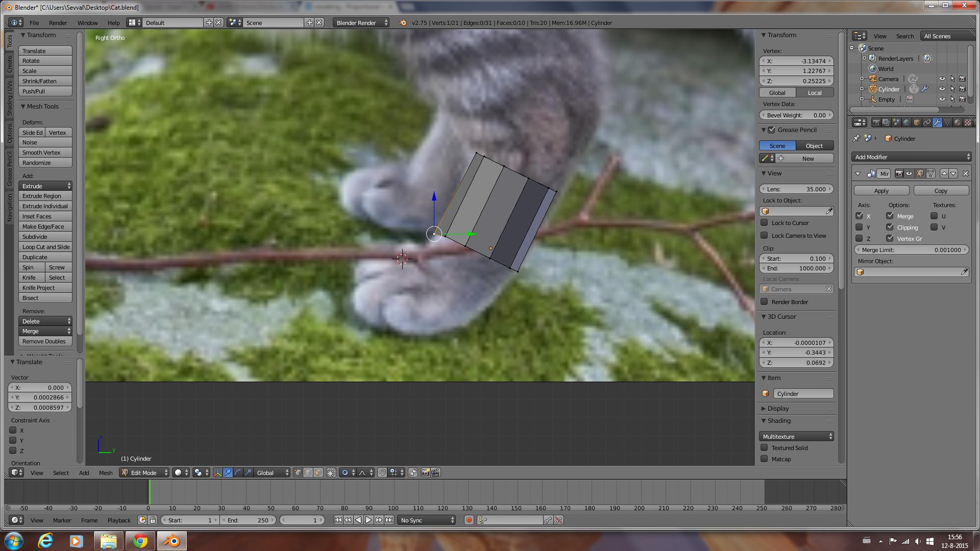Open the Edit Mode dropdown
This screenshot has width=980, height=551.
click(x=144, y=472)
